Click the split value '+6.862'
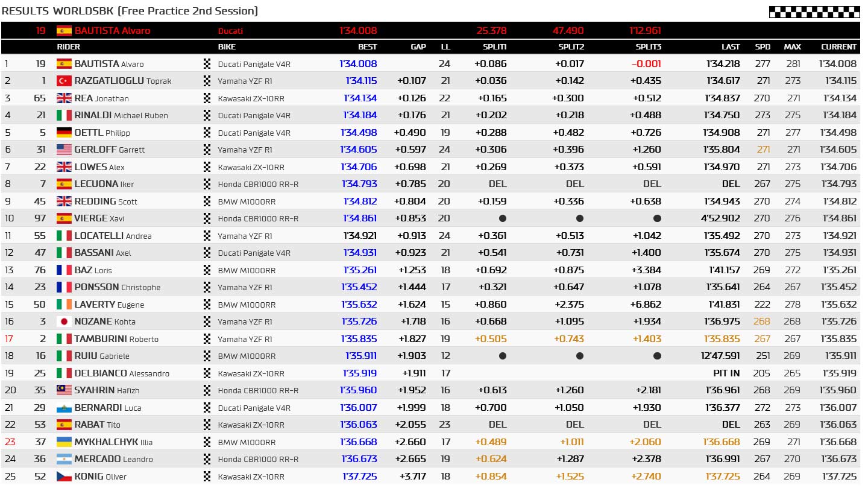868x491 pixels. pyautogui.click(x=646, y=304)
